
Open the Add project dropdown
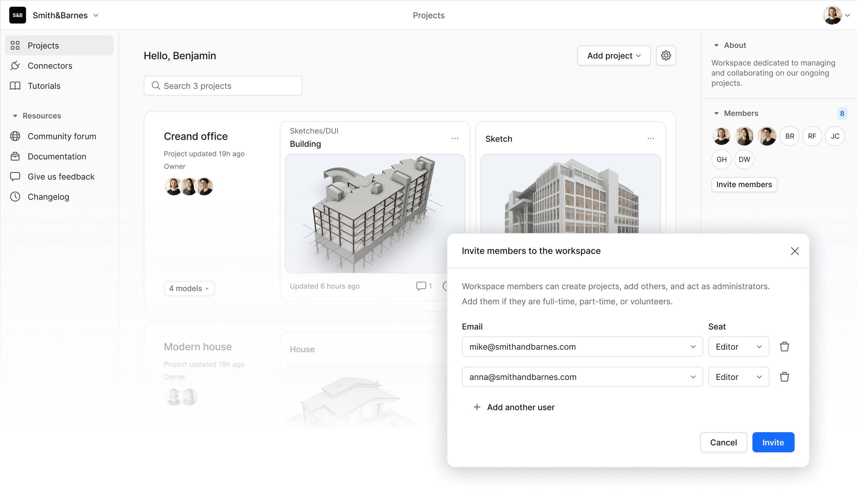click(613, 55)
